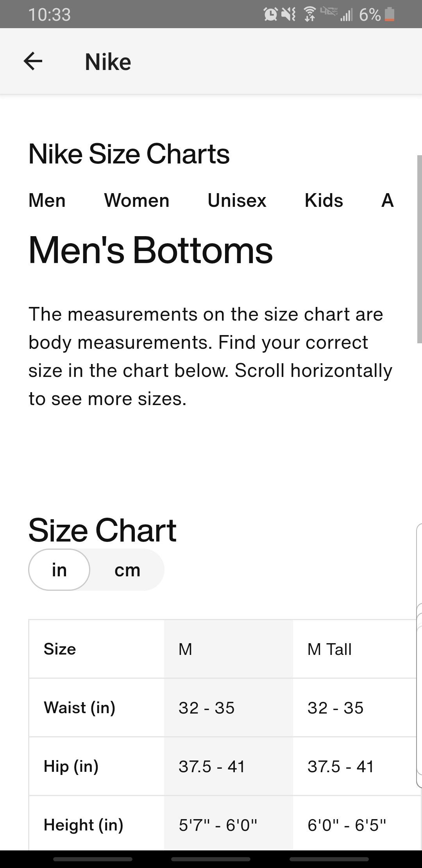
Task: Open the Men size chart tab
Action: pyautogui.click(x=47, y=200)
